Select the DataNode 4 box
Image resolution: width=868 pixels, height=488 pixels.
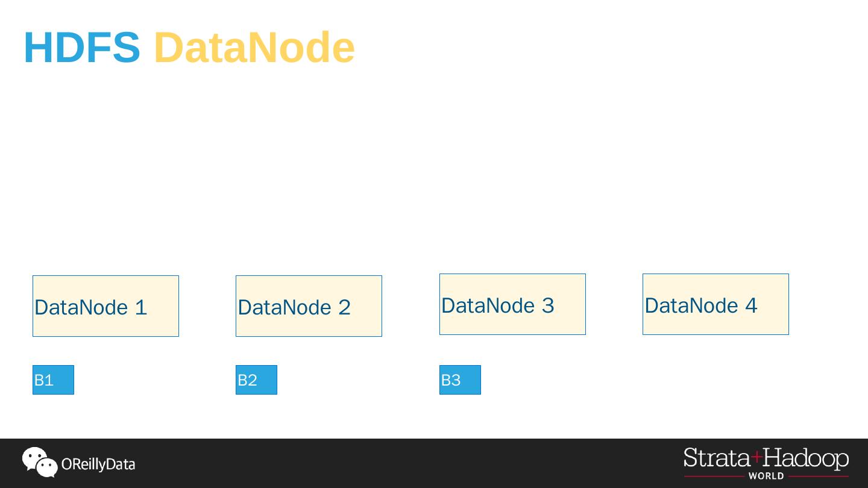tap(715, 304)
